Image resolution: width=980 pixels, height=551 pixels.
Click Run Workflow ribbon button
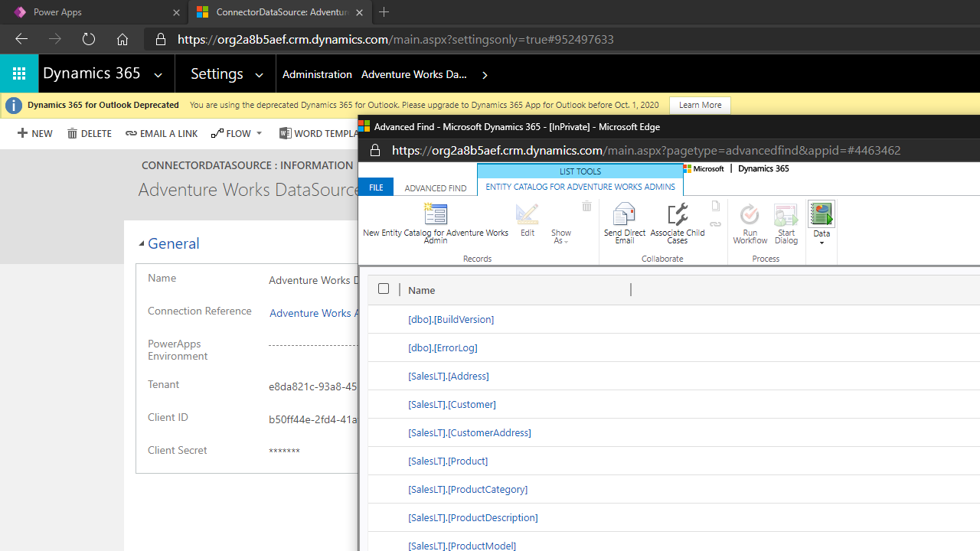coord(750,223)
